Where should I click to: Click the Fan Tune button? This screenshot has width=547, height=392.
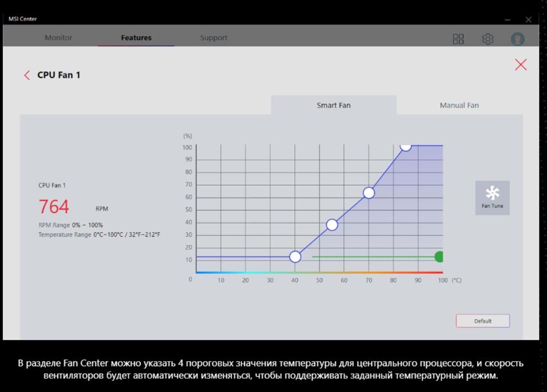click(492, 198)
